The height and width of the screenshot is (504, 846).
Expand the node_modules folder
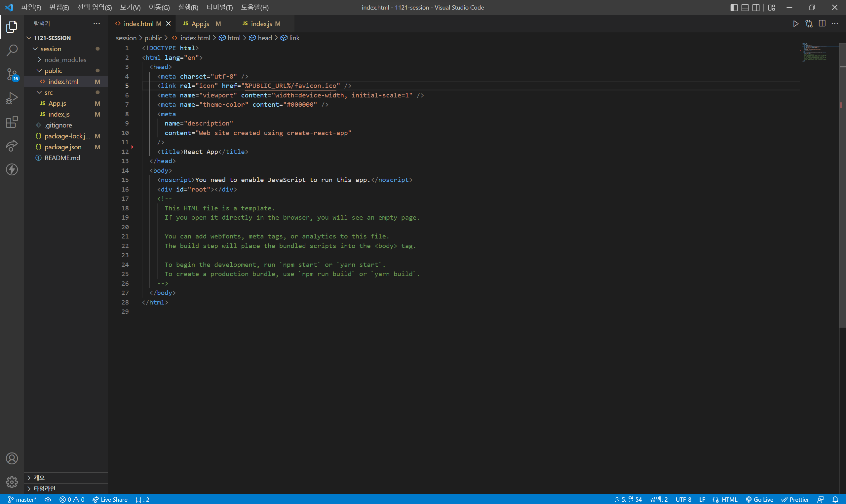tap(65, 60)
